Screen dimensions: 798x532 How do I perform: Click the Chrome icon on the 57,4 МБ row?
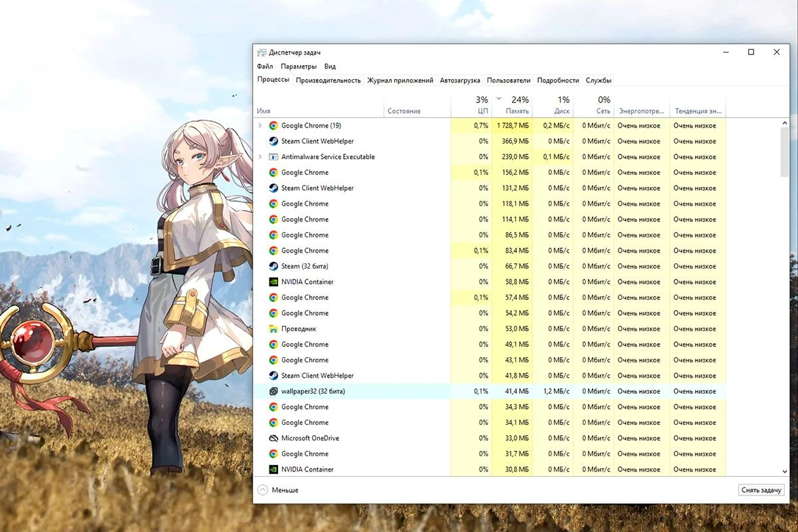[273, 297]
